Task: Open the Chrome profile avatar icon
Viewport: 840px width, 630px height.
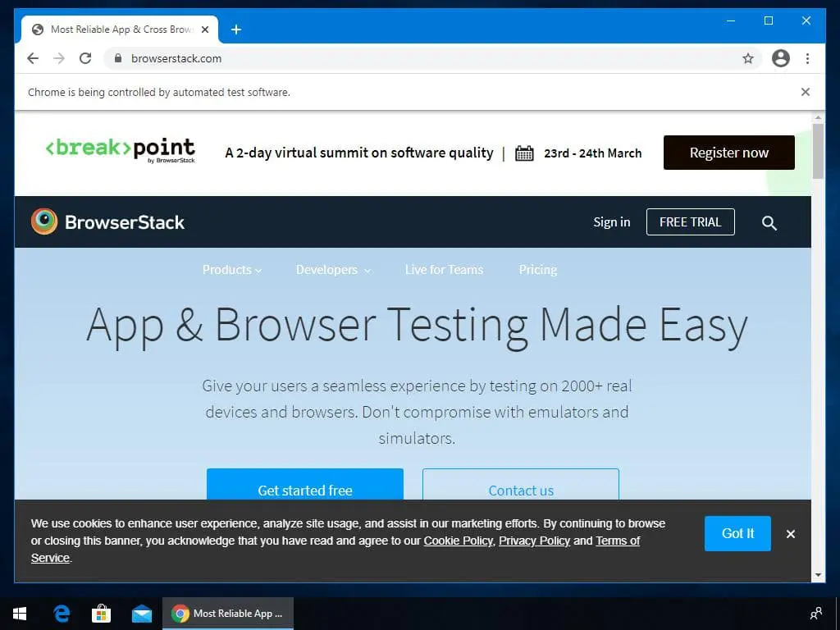Action: 781,58
